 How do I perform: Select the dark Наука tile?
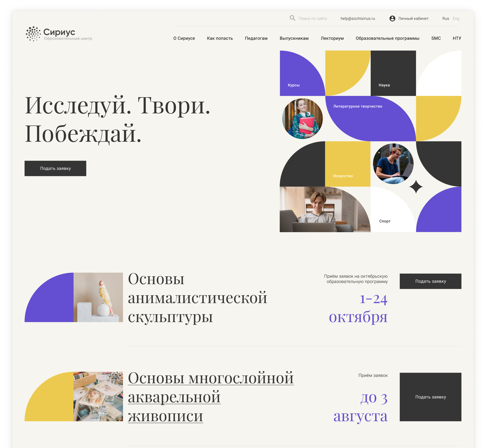click(x=393, y=73)
